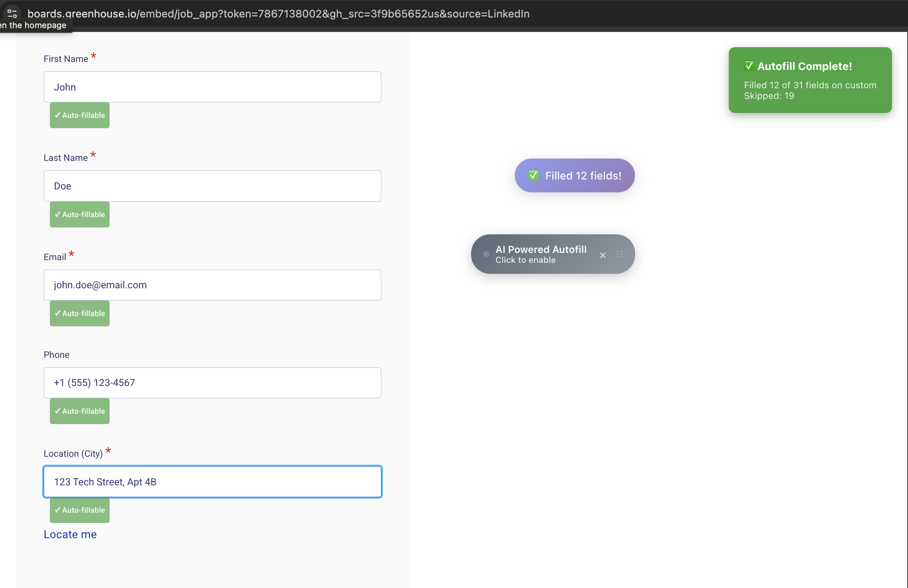Close the AI Powered Autofill widget
This screenshot has width=908, height=588.
602,255
